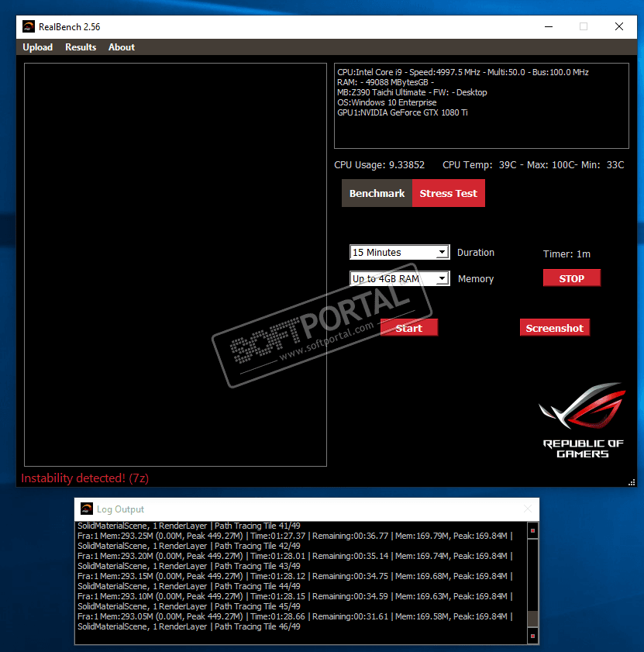Click the 'Path Tracing Tile 44/49' log line
The image size is (644, 652).
tap(189, 586)
